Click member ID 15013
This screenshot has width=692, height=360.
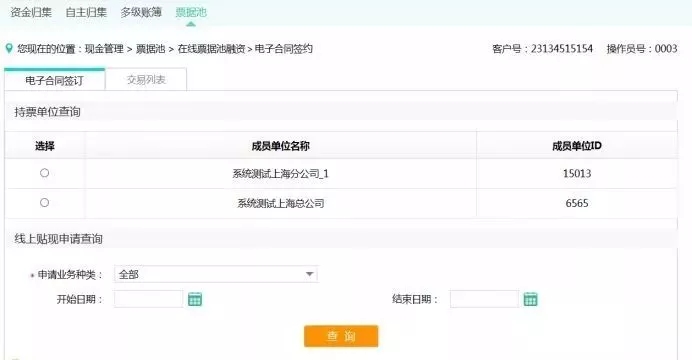[577, 173]
